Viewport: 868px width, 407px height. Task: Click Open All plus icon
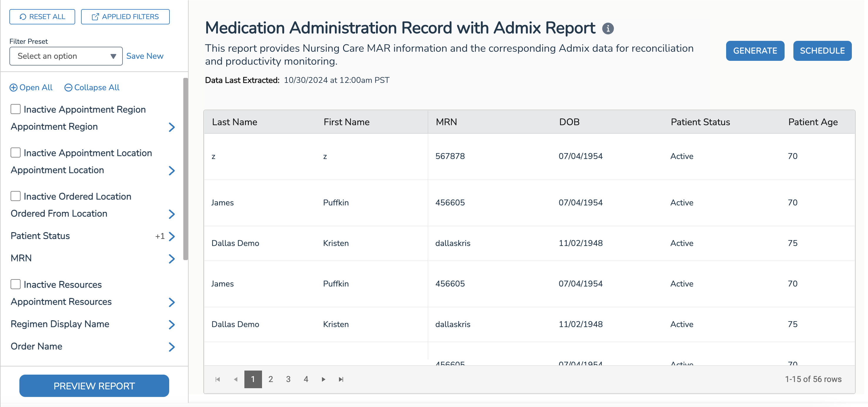[x=14, y=88]
